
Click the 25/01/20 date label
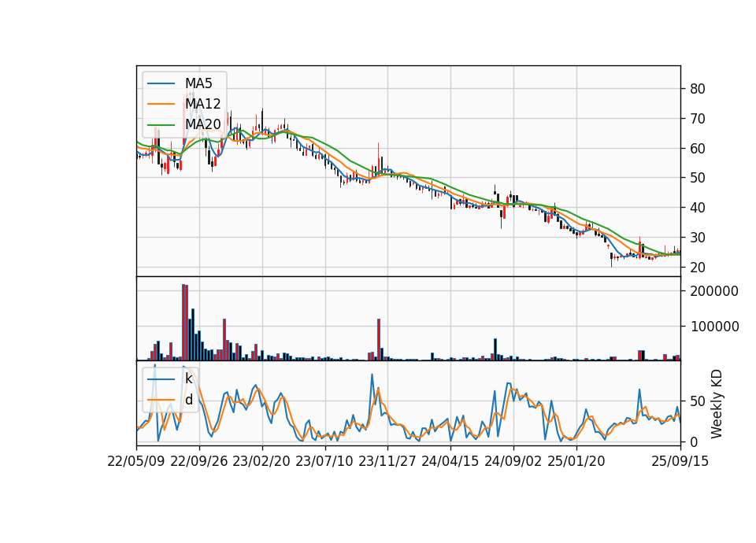[576, 461]
